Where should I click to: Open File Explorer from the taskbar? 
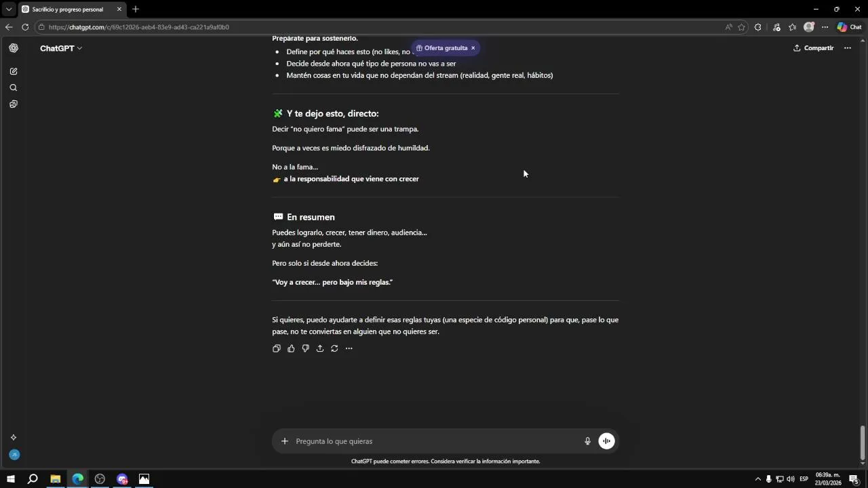tap(56, 479)
